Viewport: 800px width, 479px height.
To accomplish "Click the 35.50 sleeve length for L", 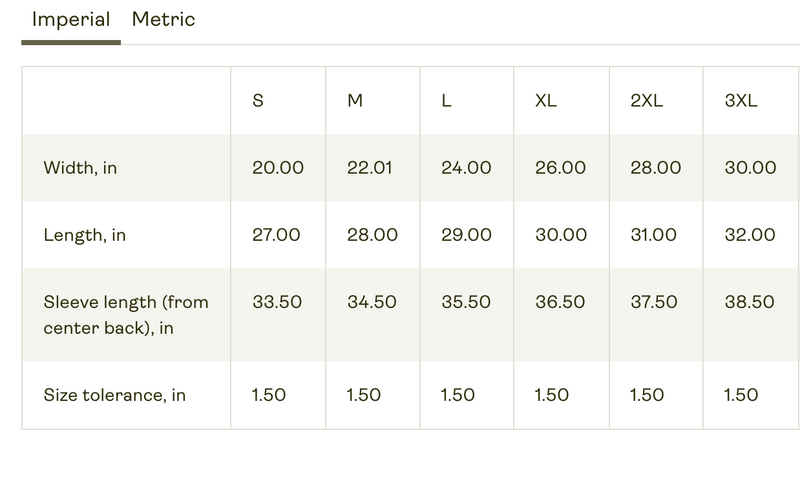I will click(x=466, y=302).
